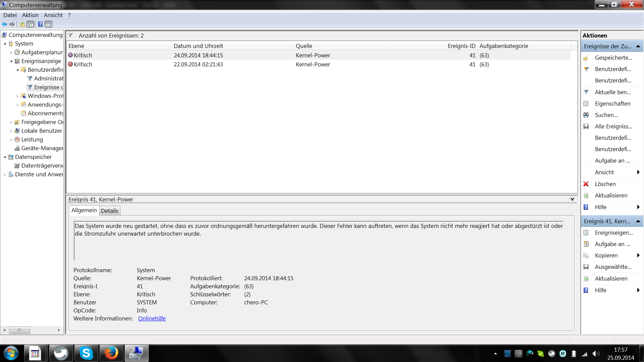Viewport: 644px width, 362px height.
Task: Select the 22.09.2014 Kritisch event row
Action: tap(198, 64)
